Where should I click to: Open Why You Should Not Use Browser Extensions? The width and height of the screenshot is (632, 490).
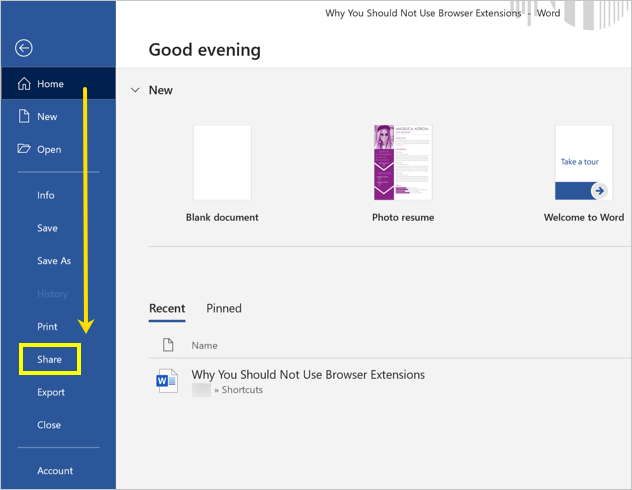308,375
